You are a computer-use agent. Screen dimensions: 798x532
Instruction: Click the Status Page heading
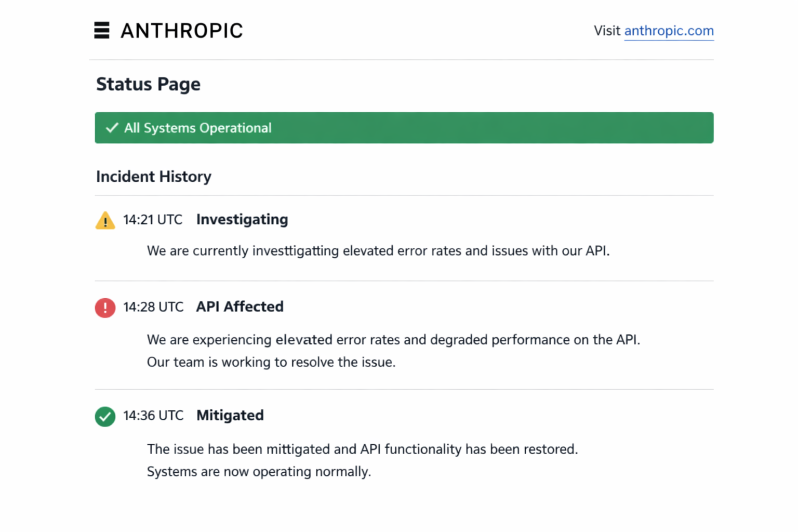coord(148,84)
